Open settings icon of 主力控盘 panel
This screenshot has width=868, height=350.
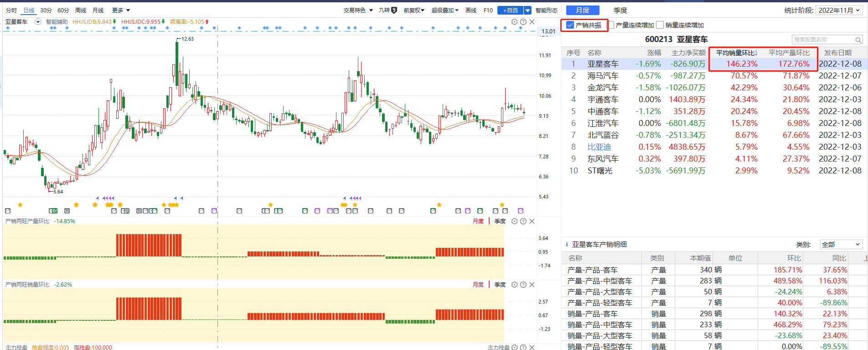tap(515, 347)
